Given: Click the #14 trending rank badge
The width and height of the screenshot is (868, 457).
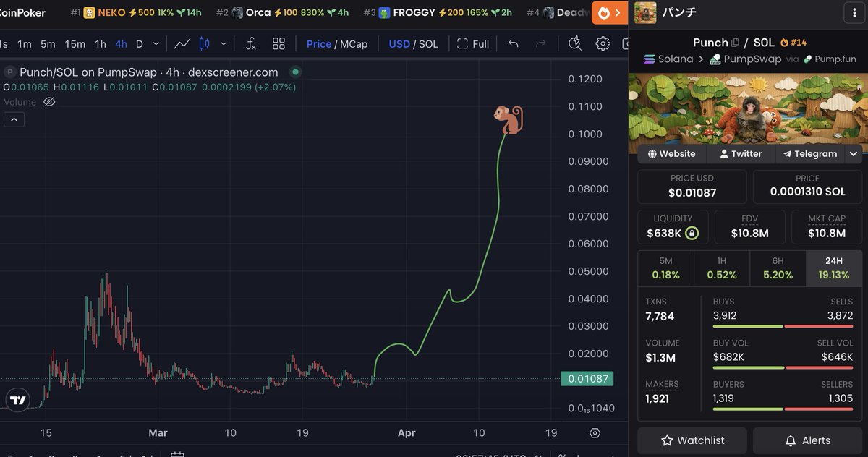Looking at the screenshot, I should pos(793,43).
